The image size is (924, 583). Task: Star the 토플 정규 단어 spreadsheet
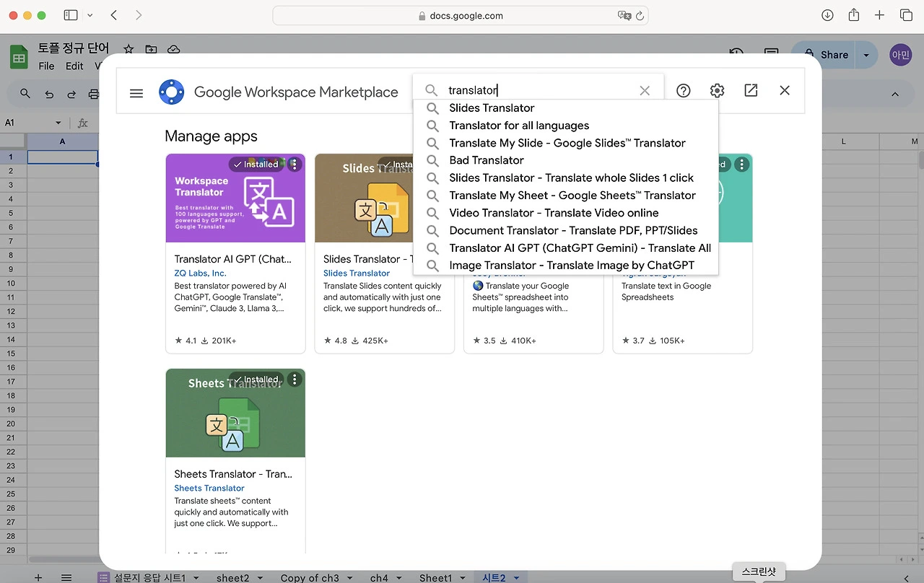click(128, 49)
